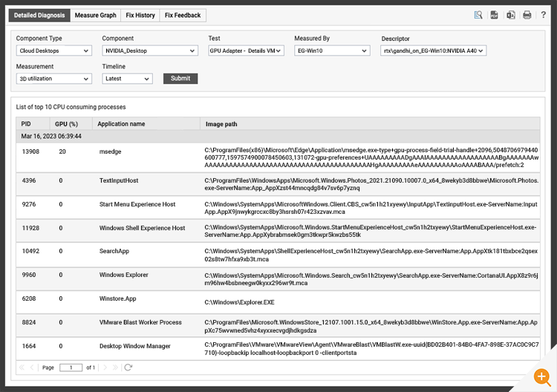This screenshot has width=557, height=392.
Task: Click PID 1664 cell
Action: pos(29,346)
